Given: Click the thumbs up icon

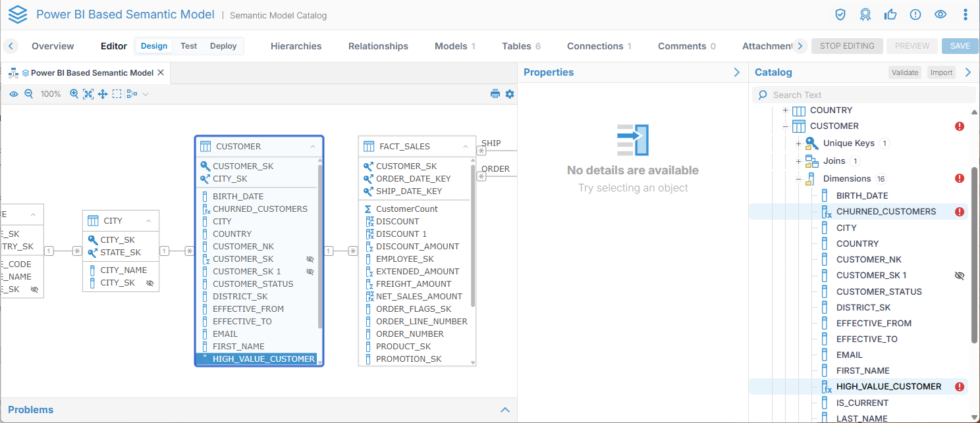Looking at the screenshot, I should 890,14.
